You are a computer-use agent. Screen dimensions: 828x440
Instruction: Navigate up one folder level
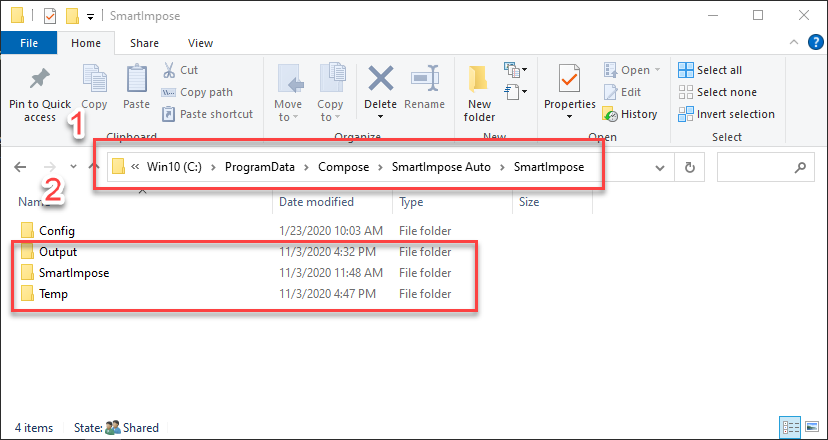(96, 167)
